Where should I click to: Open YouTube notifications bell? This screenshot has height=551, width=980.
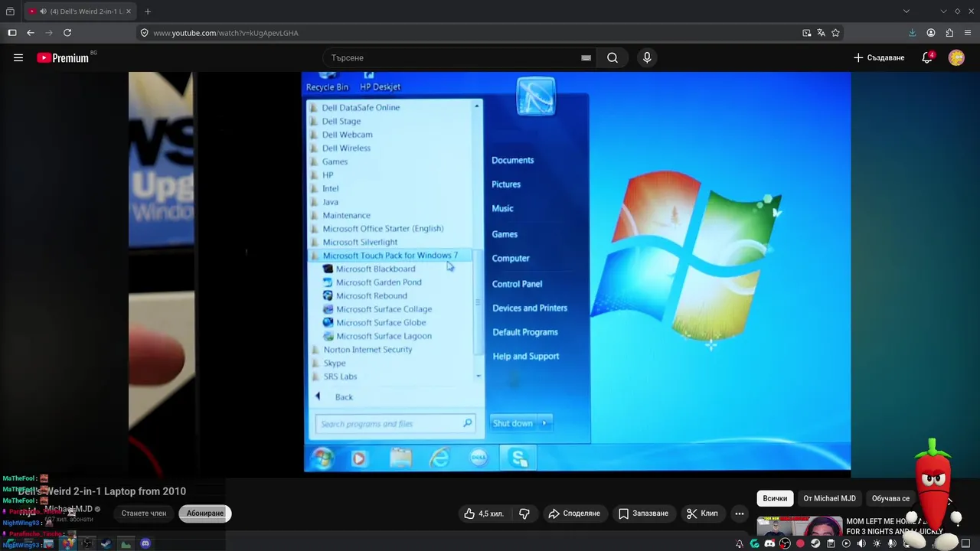click(x=927, y=57)
